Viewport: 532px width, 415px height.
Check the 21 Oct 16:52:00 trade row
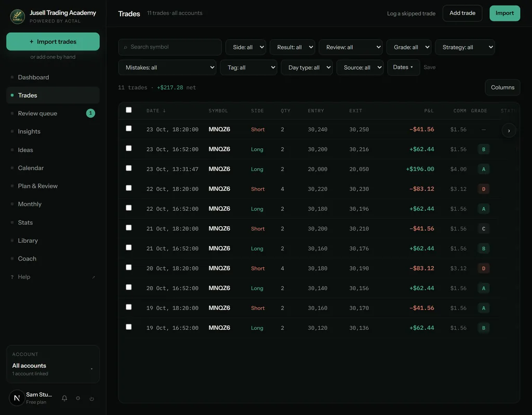pyautogui.click(x=129, y=247)
